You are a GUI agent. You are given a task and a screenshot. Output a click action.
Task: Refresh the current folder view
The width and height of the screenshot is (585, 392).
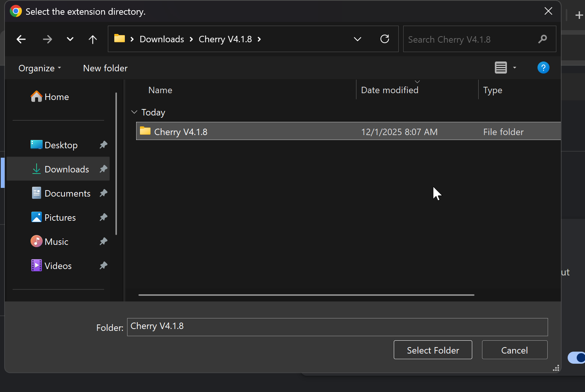pyautogui.click(x=385, y=39)
